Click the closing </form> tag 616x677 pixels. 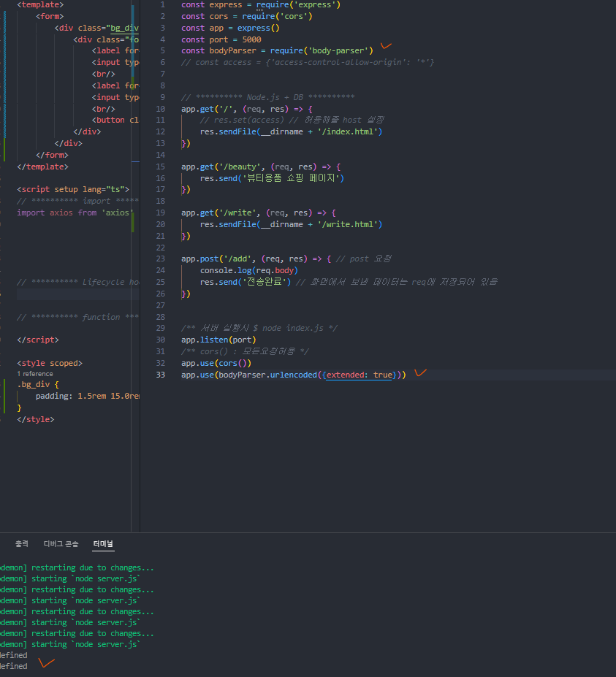[x=52, y=155]
